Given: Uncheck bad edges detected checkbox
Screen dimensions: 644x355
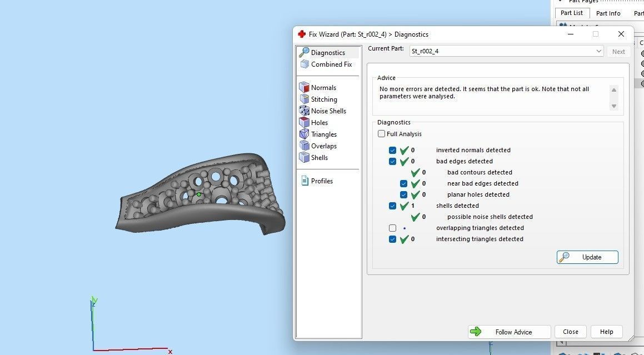Looking at the screenshot, I should point(393,161).
